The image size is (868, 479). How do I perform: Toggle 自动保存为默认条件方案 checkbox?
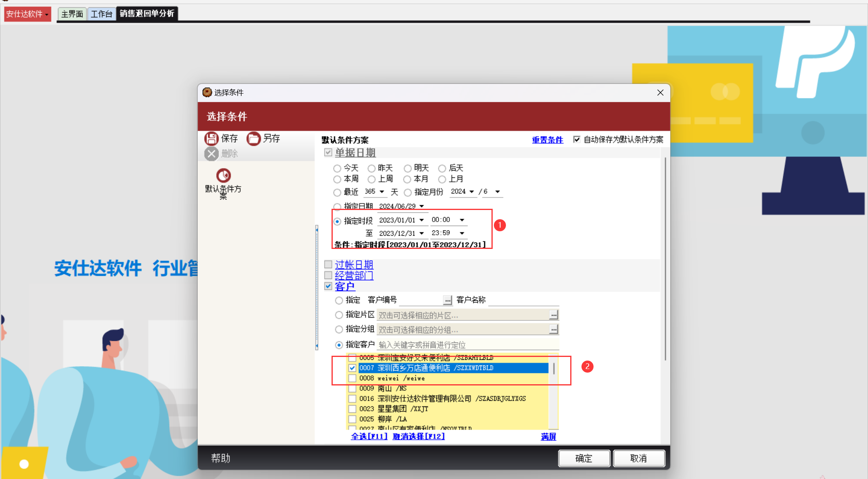click(x=577, y=139)
